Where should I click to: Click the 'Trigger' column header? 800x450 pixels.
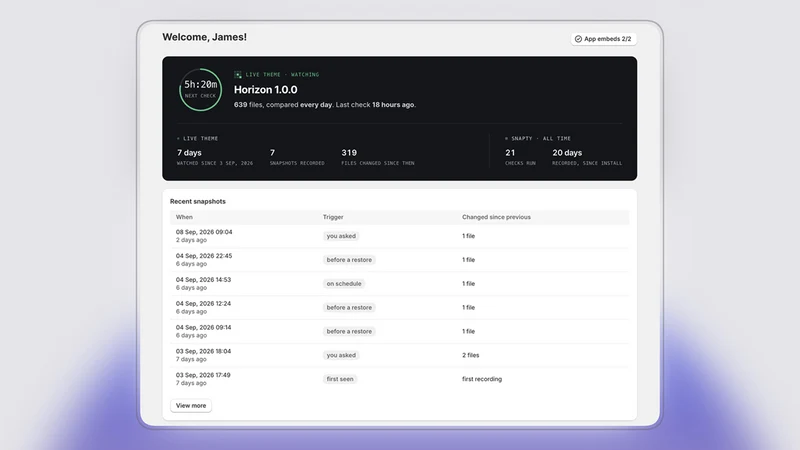[333, 217]
